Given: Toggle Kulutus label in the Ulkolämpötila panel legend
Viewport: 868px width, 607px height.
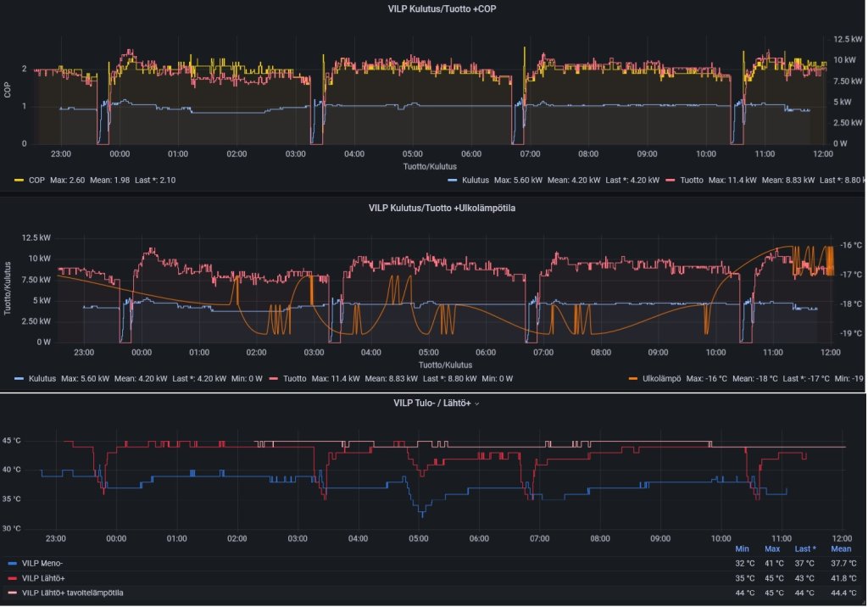Looking at the screenshot, I should pos(42,378).
